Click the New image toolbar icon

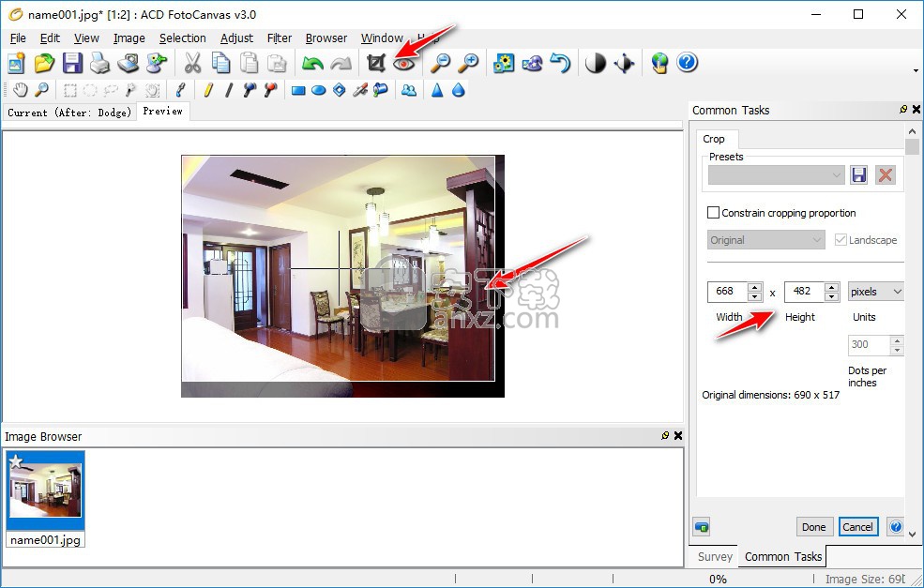click(x=16, y=63)
